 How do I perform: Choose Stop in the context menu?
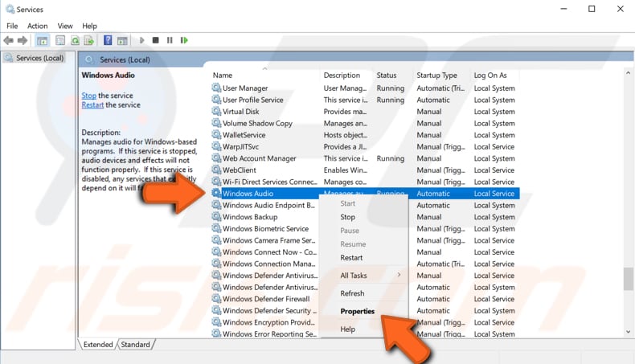pyautogui.click(x=347, y=217)
